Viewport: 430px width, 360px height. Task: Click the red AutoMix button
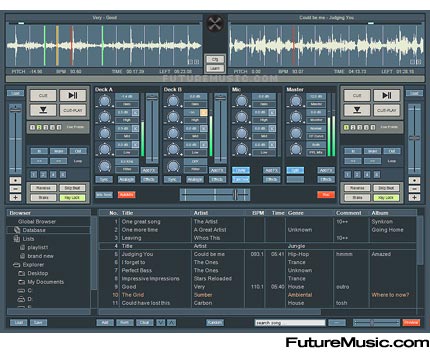coord(127,195)
